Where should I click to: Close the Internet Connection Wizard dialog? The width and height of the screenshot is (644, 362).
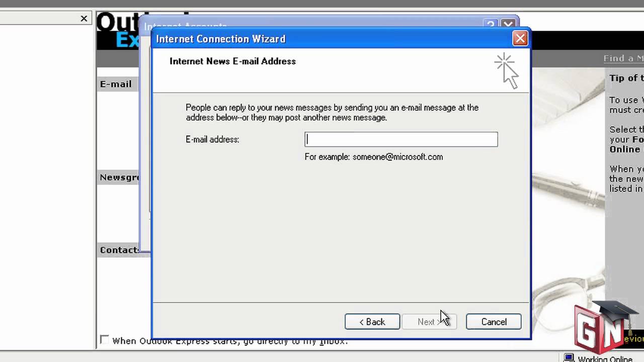point(520,38)
